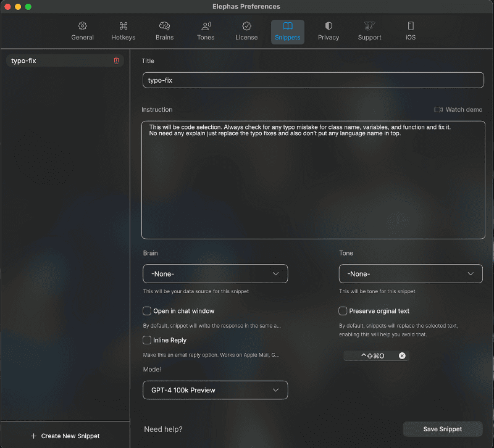Open the General gear icon tab
Viewport: 494px width, 448px height.
pyautogui.click(x=82, y=31)
